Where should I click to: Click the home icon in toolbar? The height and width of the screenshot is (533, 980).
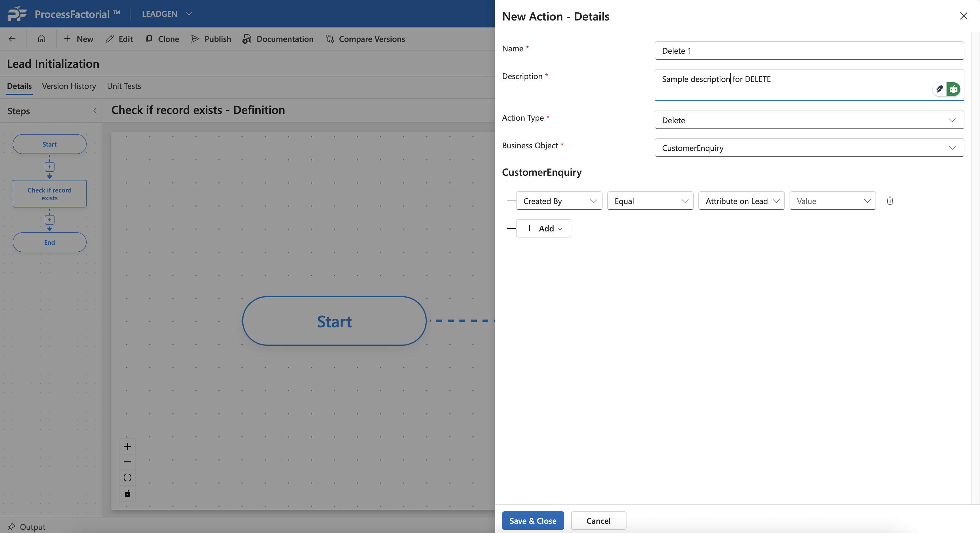pos(42,39)
